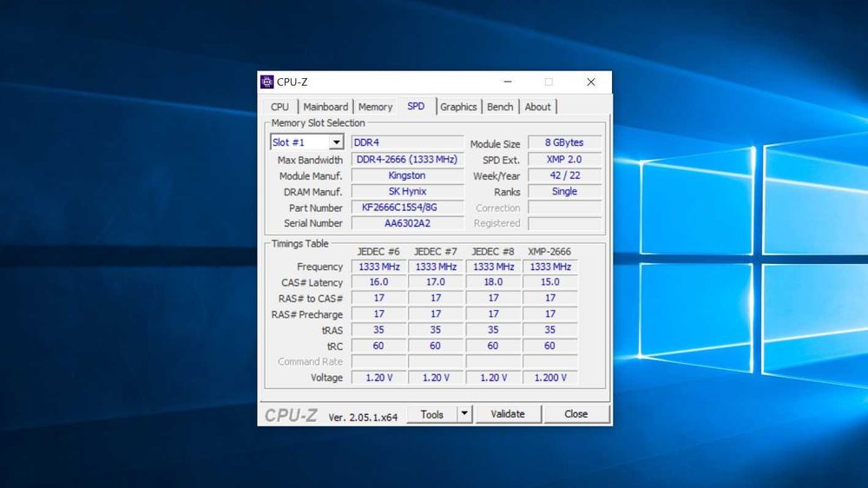Click the Week/Year value 42 / 22
The width and height of the screenshot is (868, 488).
[x=564, y=175]
